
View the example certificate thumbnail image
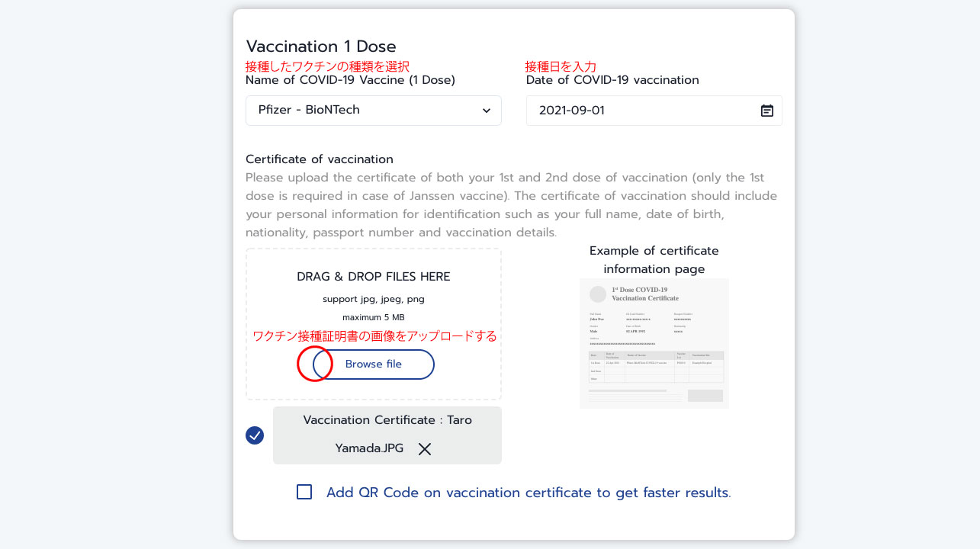tap(654, 343)
